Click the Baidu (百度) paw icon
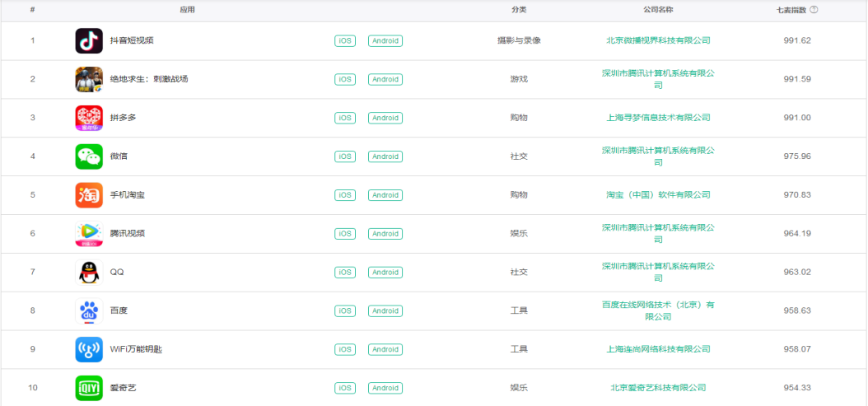The height and width of the screenshot is (406, 868). tap(89, 310)
